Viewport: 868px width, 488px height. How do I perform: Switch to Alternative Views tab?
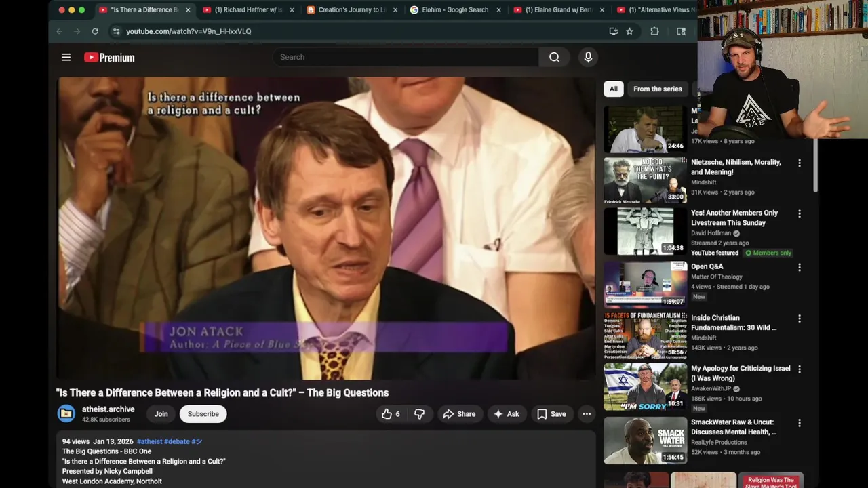click(x=655, y=10)
